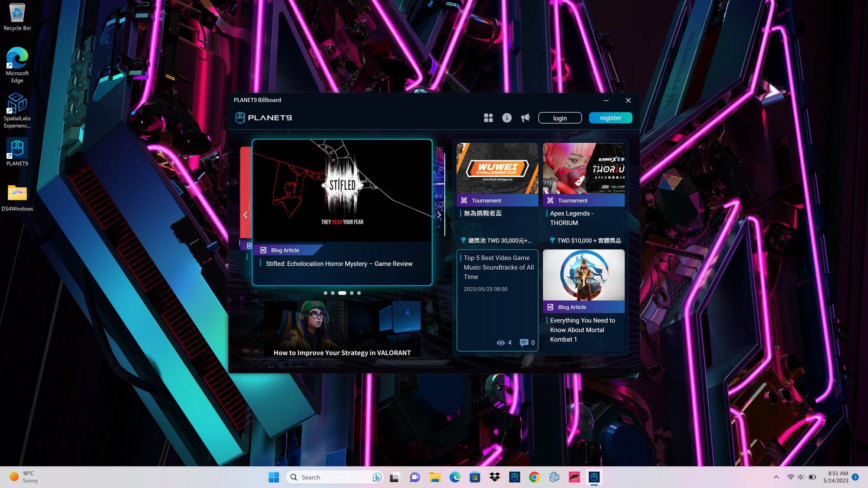Minimize the PLANET9 Billboard window
The height and width of the screenshot is (488, 868).
[606, 100]
